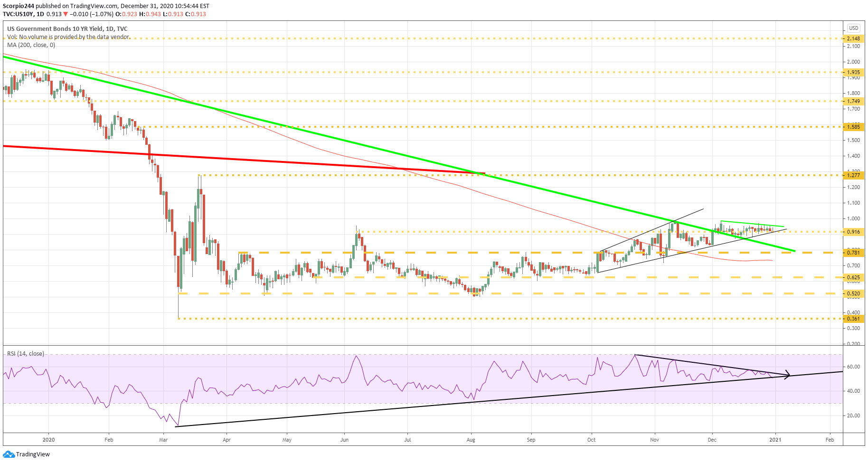Click the 2.000 price scale value
The image size is (868, 463).
(853, 62)
